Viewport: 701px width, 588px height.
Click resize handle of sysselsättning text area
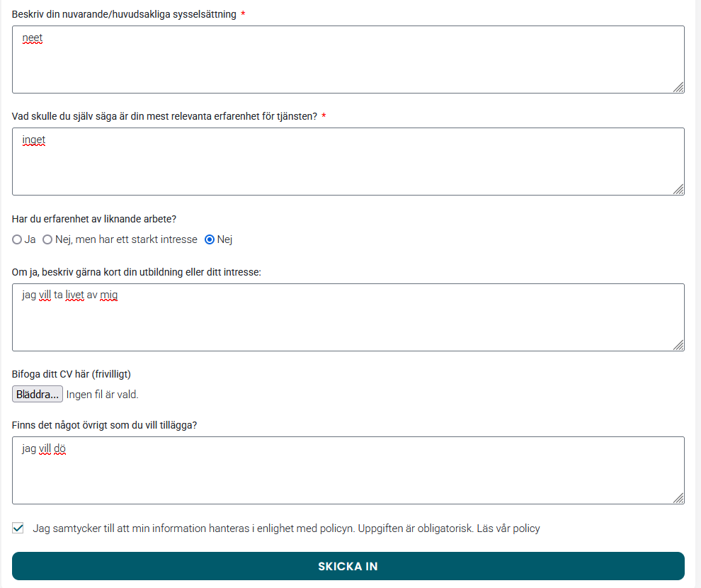(678, 88)
